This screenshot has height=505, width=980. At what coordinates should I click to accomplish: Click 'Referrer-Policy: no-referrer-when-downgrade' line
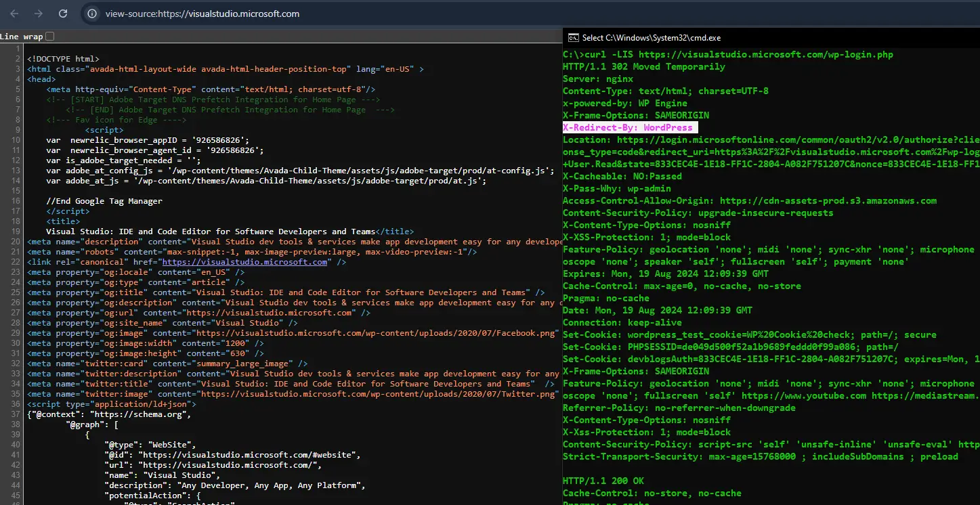679,408
